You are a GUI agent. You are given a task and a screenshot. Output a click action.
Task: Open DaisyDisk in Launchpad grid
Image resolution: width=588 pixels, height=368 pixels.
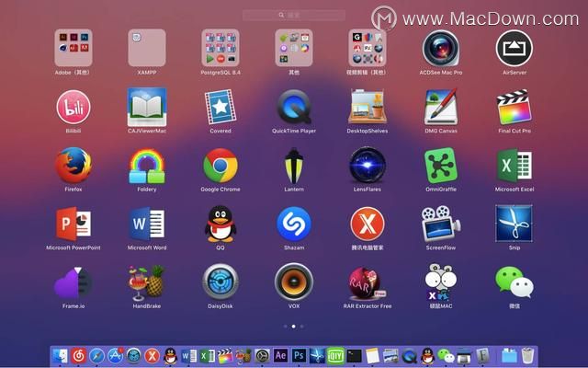click(x=220, y=282)
